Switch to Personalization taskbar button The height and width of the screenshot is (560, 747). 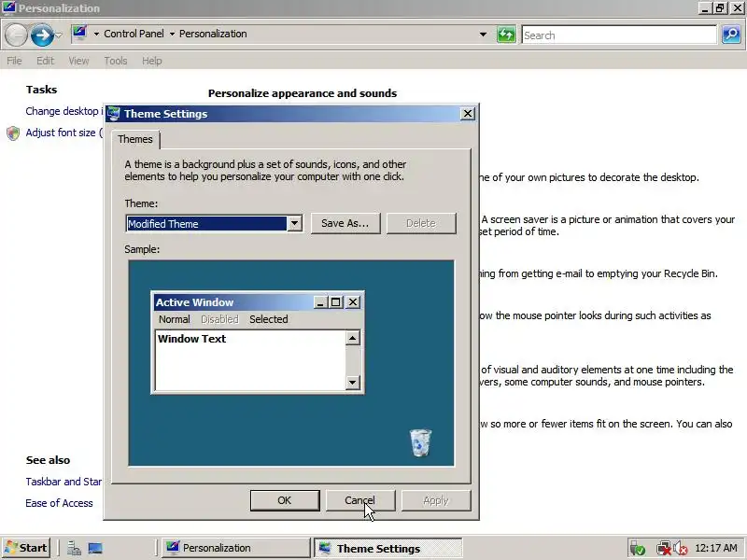236,548
